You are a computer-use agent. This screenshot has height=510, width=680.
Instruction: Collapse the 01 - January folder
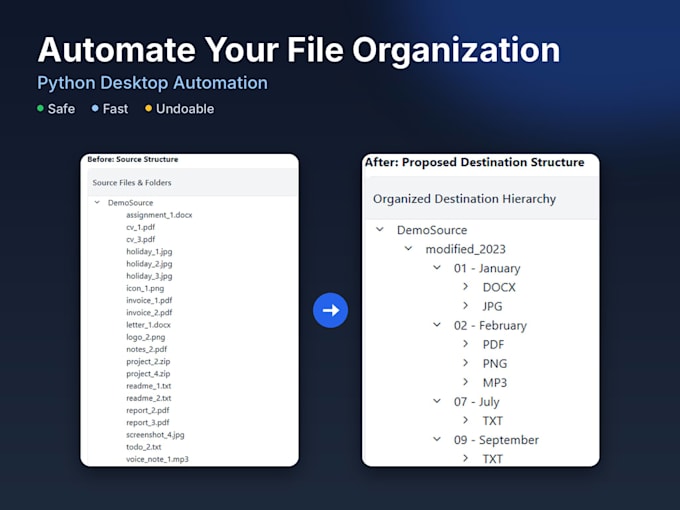pos(437,268)
